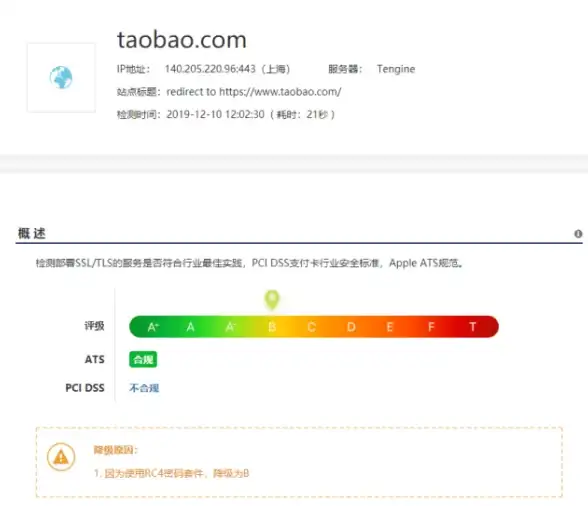Click the detection time 2019-12-10 12:02:30

[x=215, y=114]
